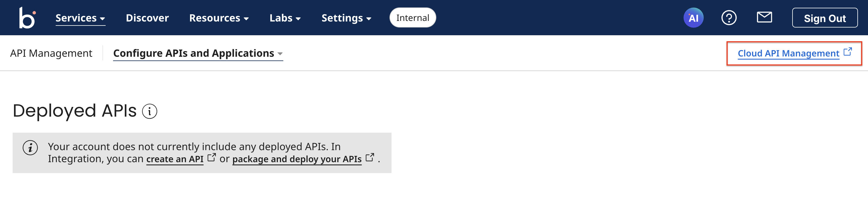
Task: Click the Internal badge pill
Action: point(412,18)
